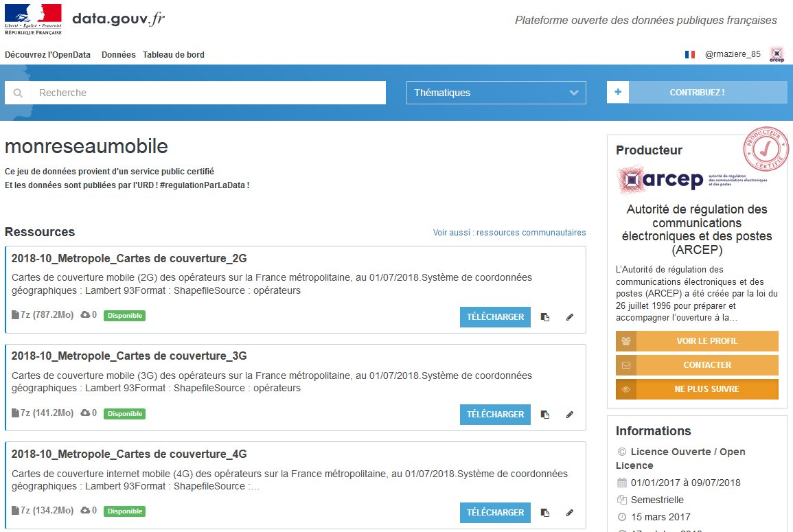Click the clock icon beside 15 mars 2017
The height and width of the screenshot is (532, 793).
(622, 517)
